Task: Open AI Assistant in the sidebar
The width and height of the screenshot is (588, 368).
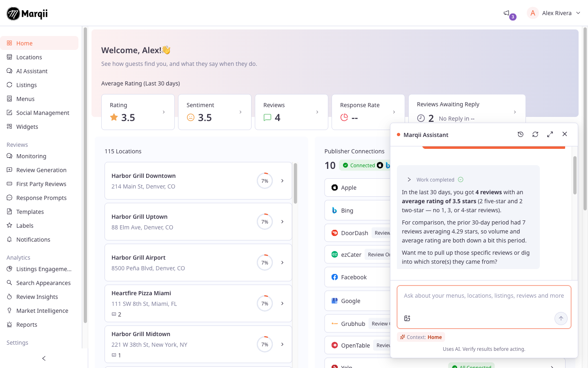Action: tap(39, 71)
